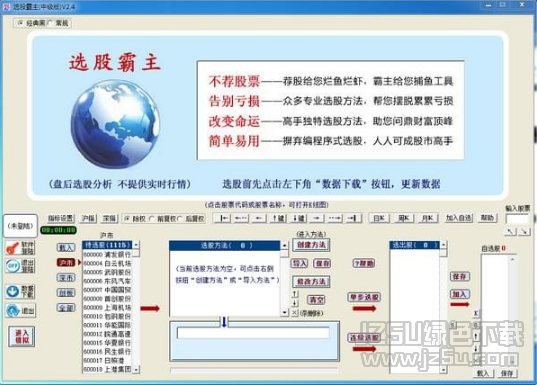Select stock 600016 民生银行
Image resolution: width=537 pixels, height=385 pixels.
pos(107,351)
